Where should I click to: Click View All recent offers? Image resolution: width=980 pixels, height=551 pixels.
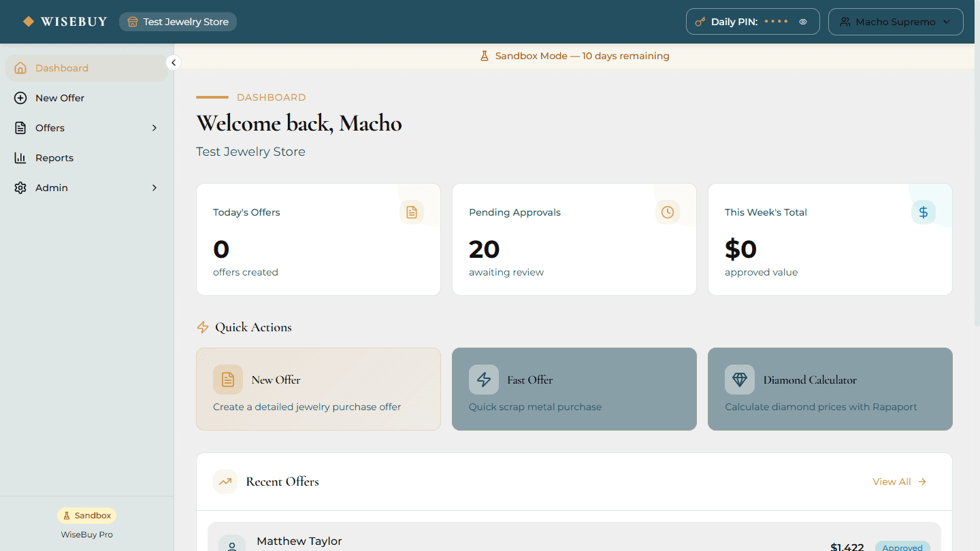coord(899,481)
